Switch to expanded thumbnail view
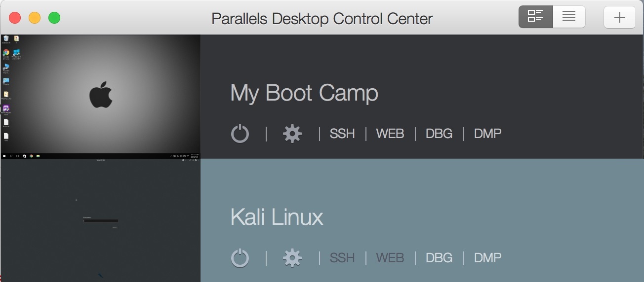The width and height of the screenshot is (644, 282). click(x=535, y=17)
